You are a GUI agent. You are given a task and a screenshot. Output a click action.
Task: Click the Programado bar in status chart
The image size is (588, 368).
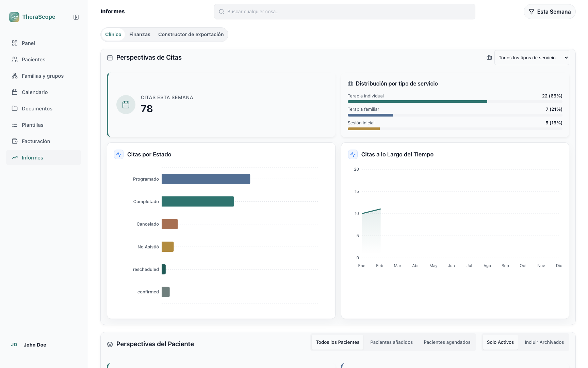click(206, 179)
